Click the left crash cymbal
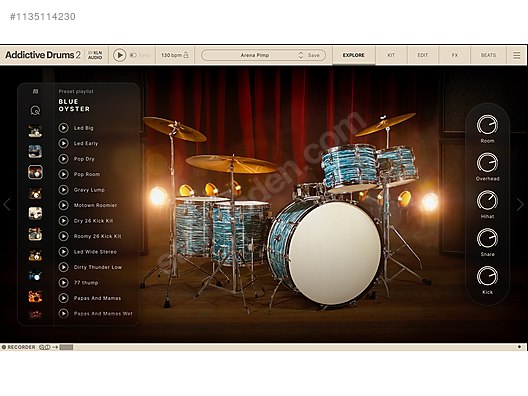 coord(174,129)
